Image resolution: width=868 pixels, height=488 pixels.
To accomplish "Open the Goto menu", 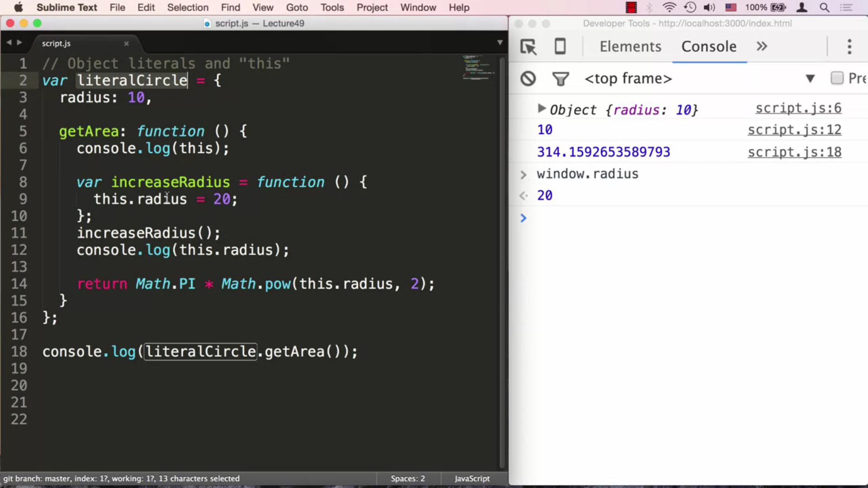I will click(297, 8).
